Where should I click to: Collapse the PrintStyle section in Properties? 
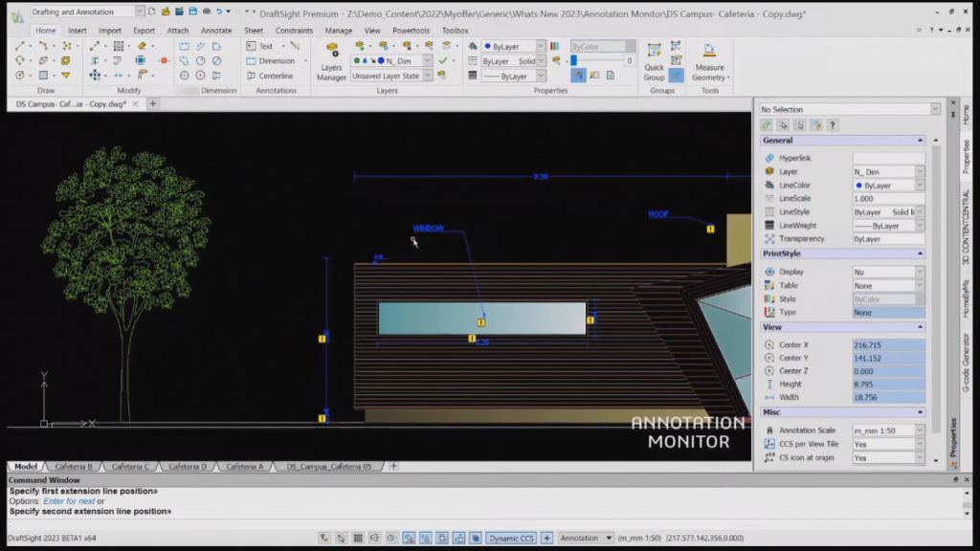point(921,253)
